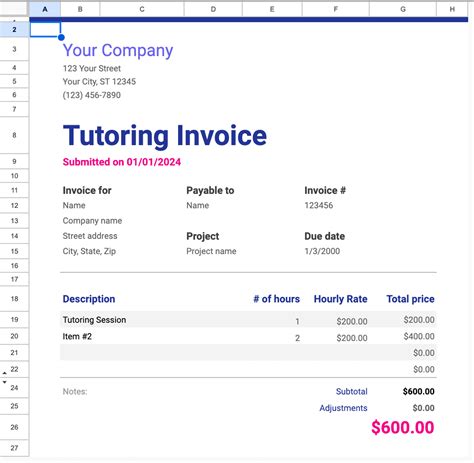Select adjustments value '$0.00' in row 25
Viewport: 474px width, 463px height.
tap(423, 408)
